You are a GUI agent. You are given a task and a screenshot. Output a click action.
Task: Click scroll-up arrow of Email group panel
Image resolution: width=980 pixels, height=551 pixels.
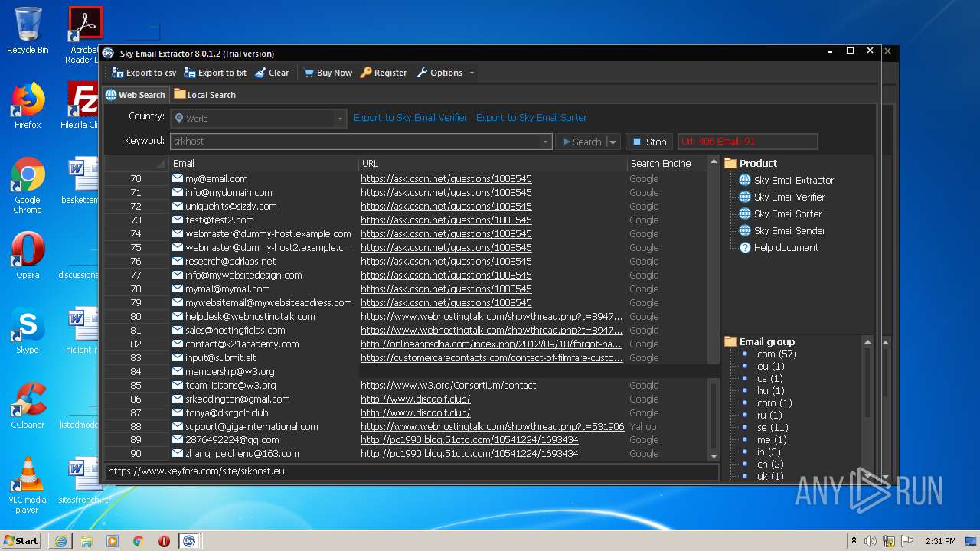pyautogui.click(x=867, y=341)
